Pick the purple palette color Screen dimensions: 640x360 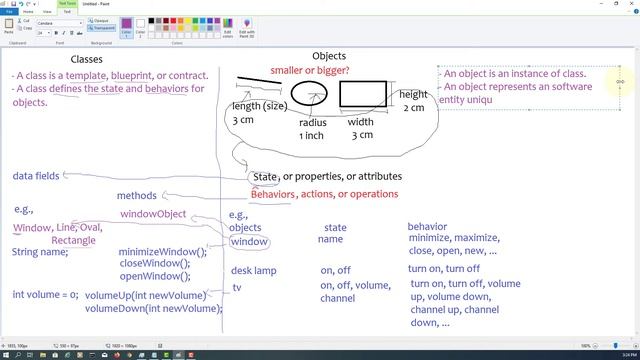(x=217, y=21)
